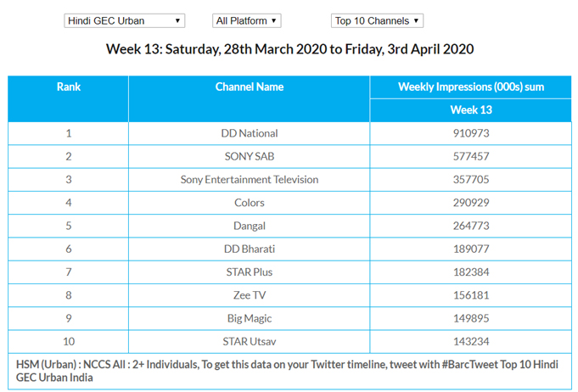Open the Hindi GEC Urban dropdown
The height and width of the screenshot is (392, 578).
(124, 20)
